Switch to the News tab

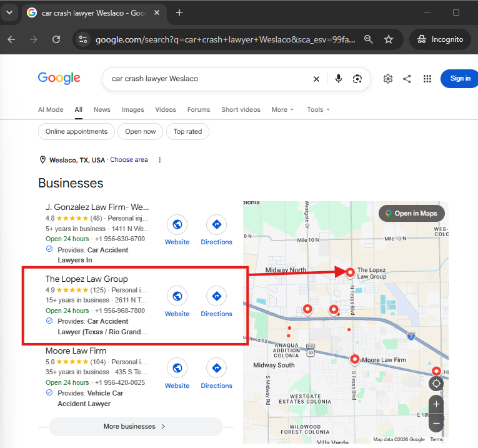[102, 110]
